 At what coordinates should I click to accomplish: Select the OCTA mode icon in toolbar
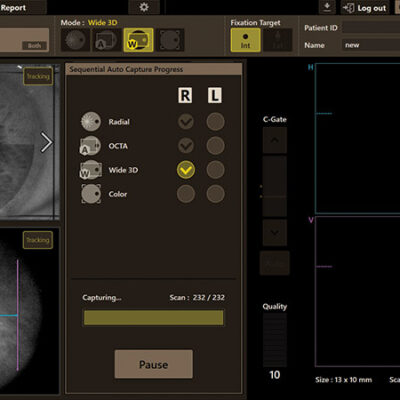point(107,40)
